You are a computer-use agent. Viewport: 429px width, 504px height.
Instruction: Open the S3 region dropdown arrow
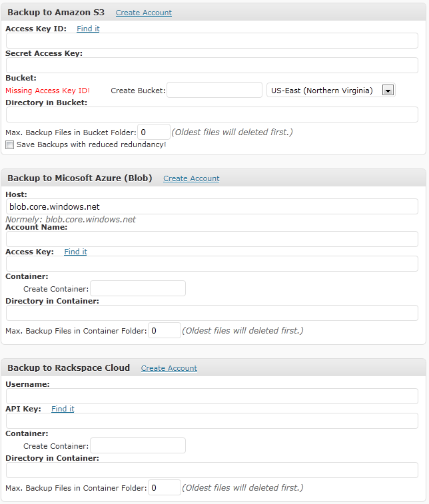[x=388, y=91]
